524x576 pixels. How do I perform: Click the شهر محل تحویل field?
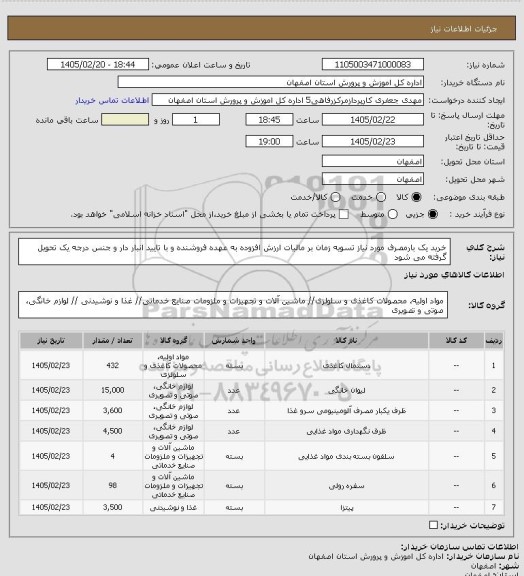pos(373,179)
